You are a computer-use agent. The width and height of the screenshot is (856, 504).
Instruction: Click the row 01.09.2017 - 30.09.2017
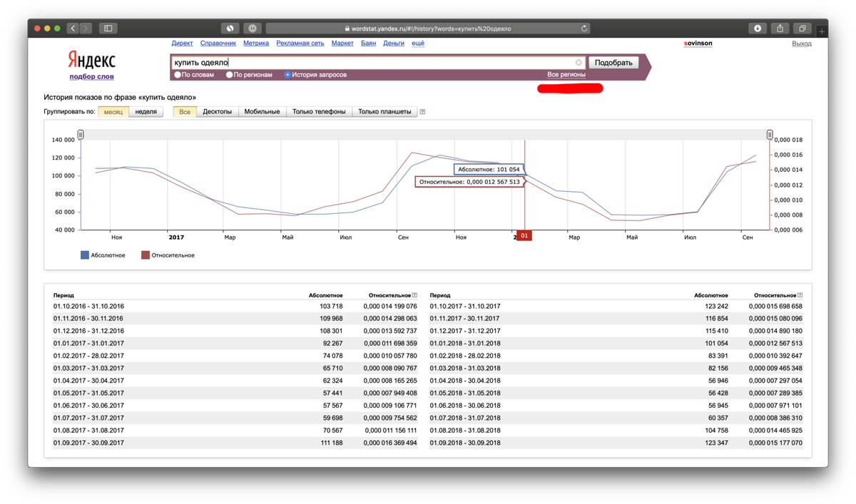[x=236, y=443]
